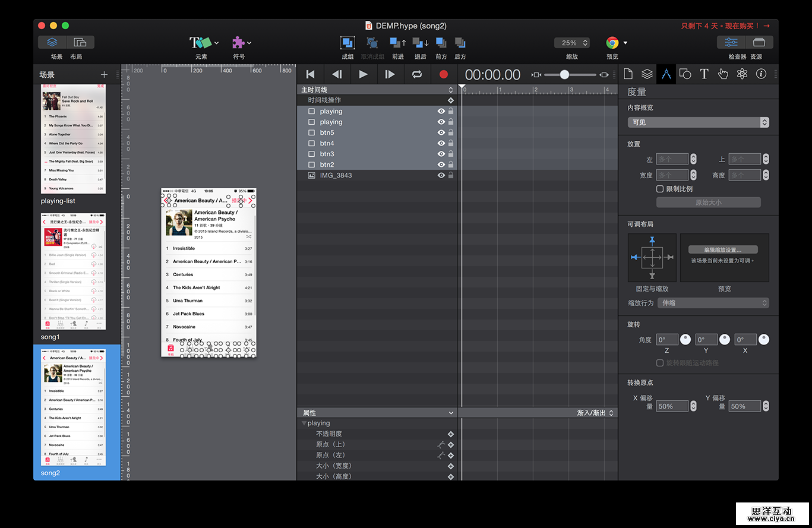Click the Bring Forward (前进) icon
Viewport: 812px width, 528px height.
[397, 43]
